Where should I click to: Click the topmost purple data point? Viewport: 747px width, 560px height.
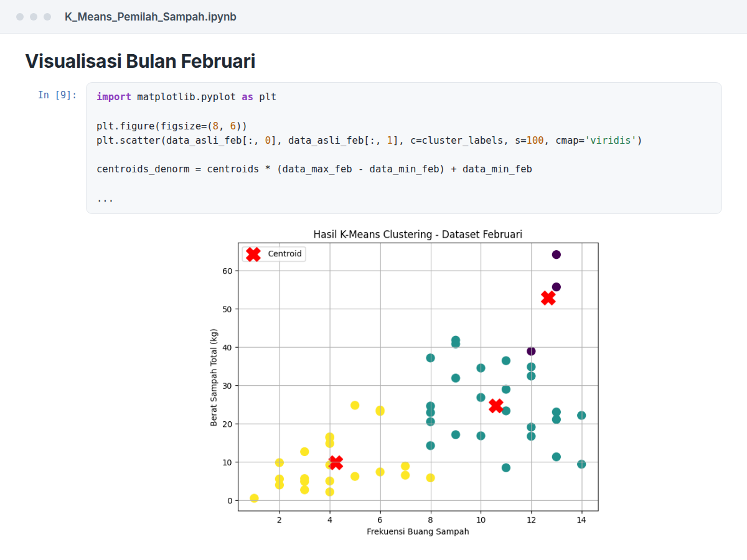click(557, 254)
